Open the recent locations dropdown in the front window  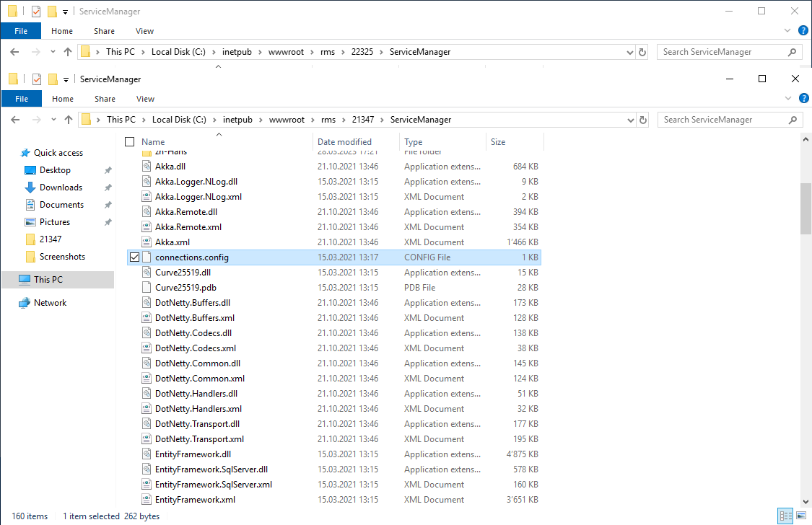click(53, 120)
